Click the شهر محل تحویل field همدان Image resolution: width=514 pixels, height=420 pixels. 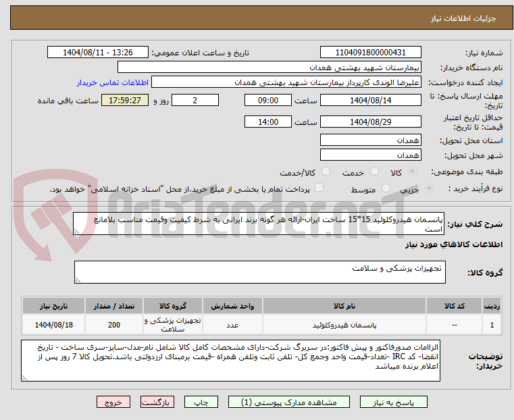(x=370, y=155)
